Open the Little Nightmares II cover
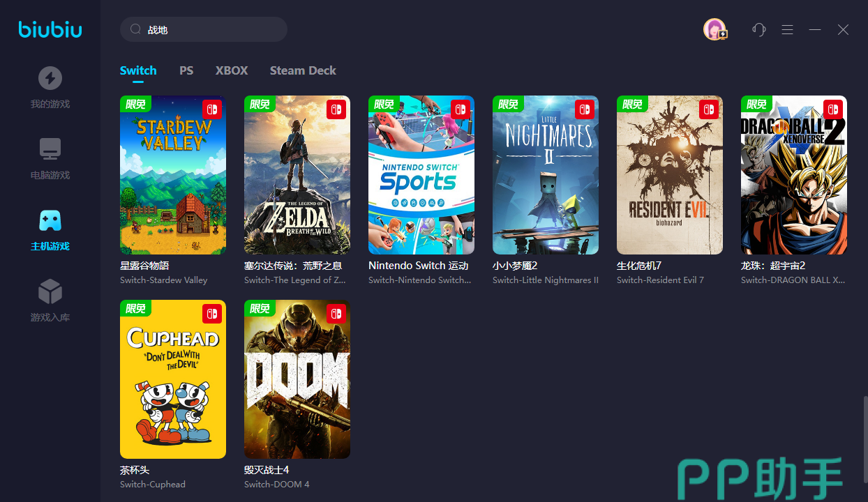Image resolution: width=868 pixels, height=502 pixels. point(546,175)
